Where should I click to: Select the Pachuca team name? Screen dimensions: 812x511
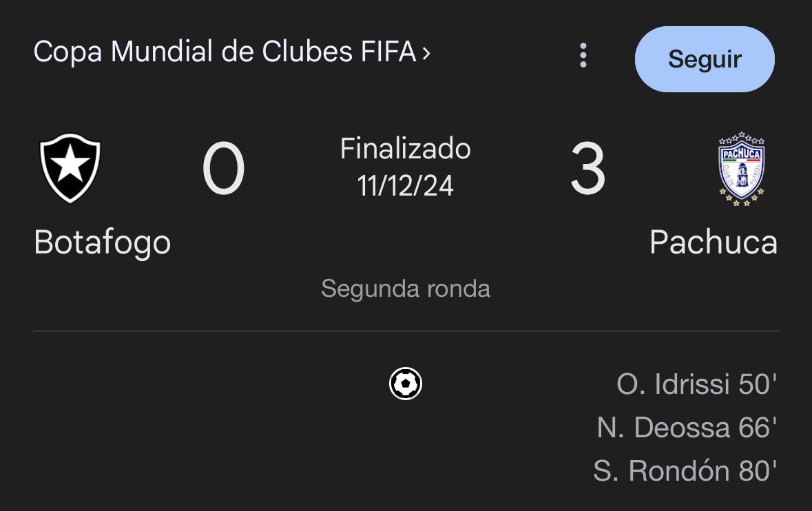point(713,242)
